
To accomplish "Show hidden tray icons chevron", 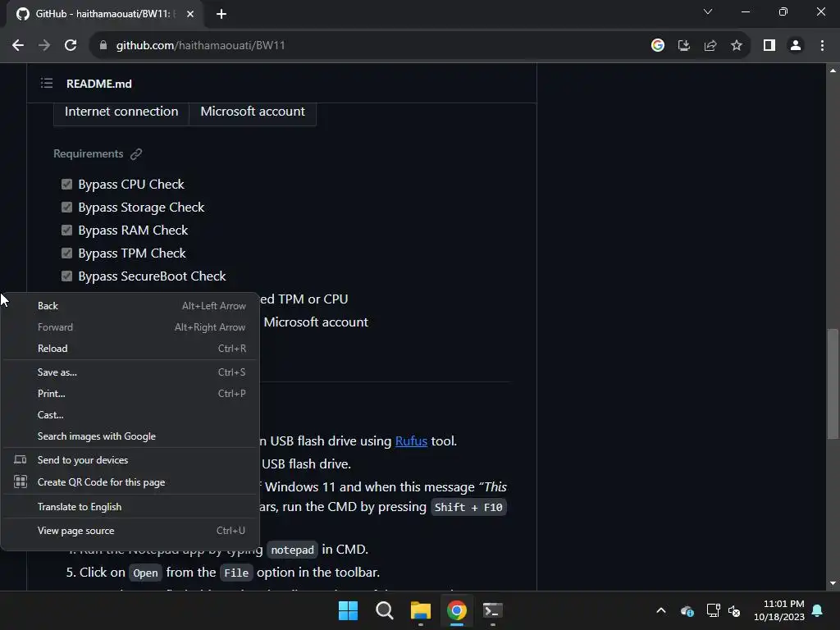I will coord(661,610).
